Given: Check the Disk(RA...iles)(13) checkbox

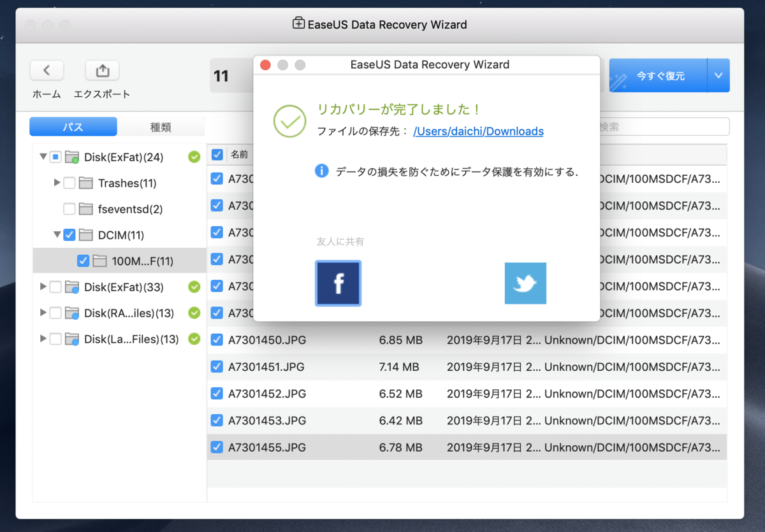Looking at the screenshot, I should [x=55, y=313].
